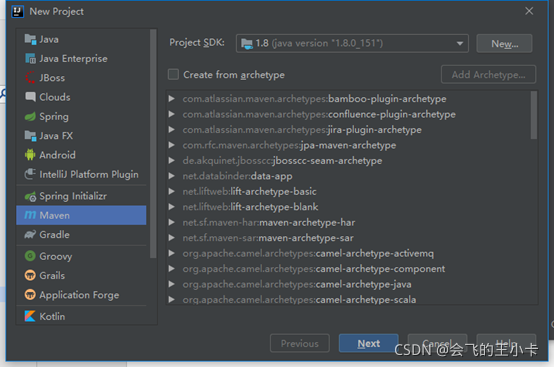Screen dimensions: 554x367
Task: Select camel-archetype-component row text
Action: coord(314,269)
